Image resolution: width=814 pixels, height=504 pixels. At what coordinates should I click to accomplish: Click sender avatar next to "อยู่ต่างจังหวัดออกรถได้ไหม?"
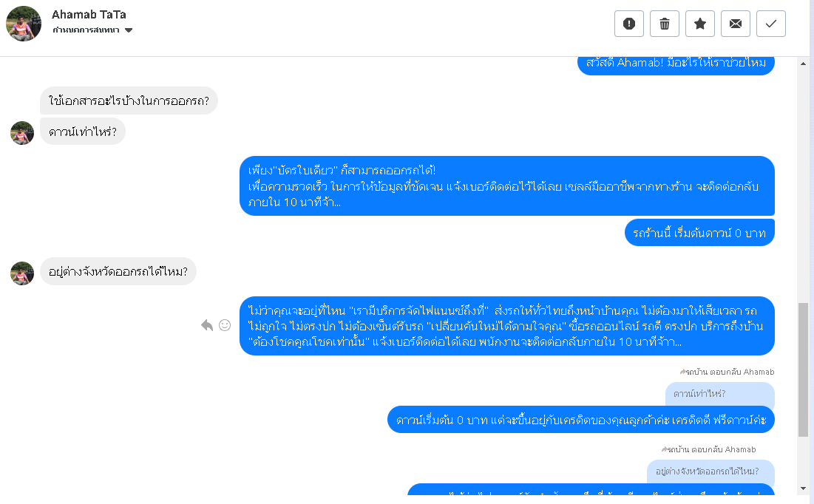coord(22,273)
